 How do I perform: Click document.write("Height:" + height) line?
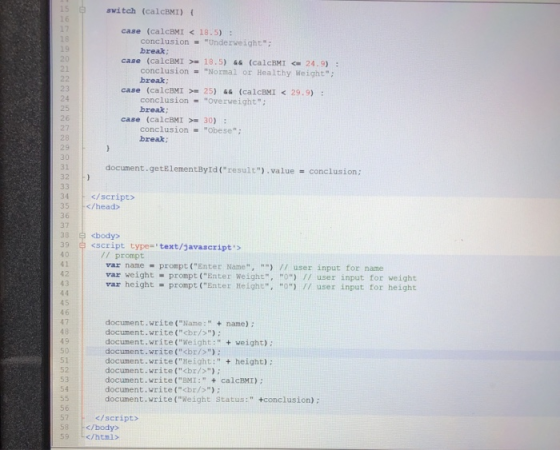[189, 361]
